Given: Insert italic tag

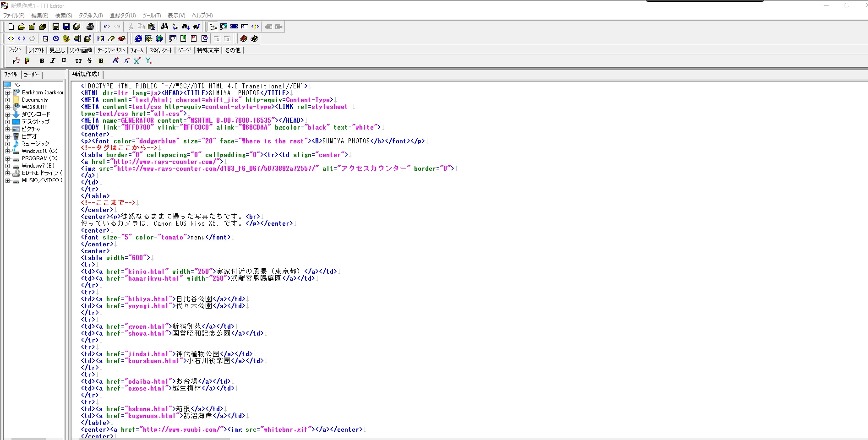Looking at the screenshot, I should 53,60.
